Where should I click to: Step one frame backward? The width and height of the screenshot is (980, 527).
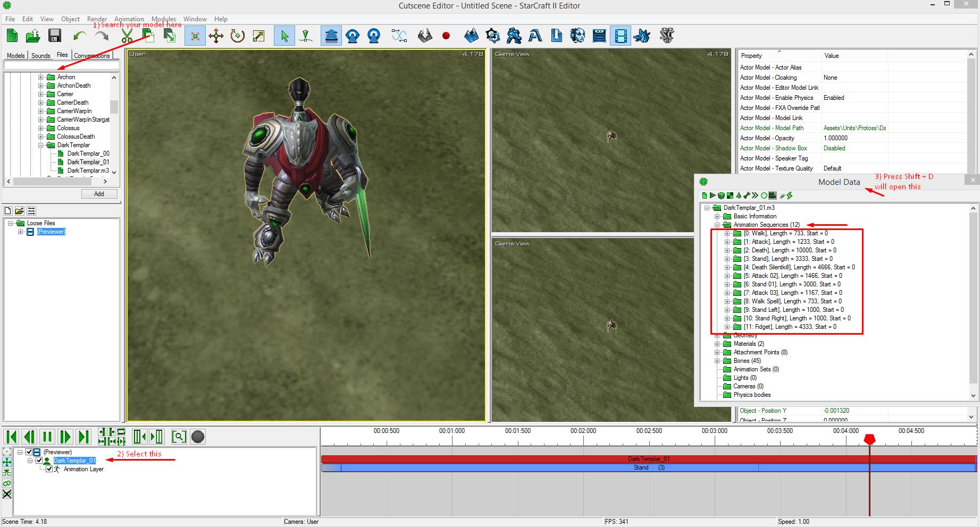click(x=29, y=437)
